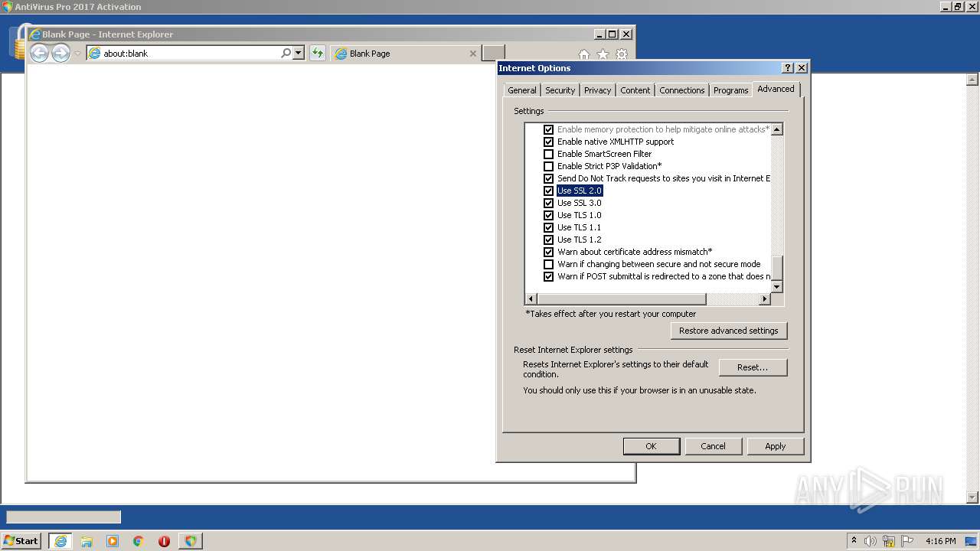Open Windows Media Player from the taskbar

click(x=113, y=541)
